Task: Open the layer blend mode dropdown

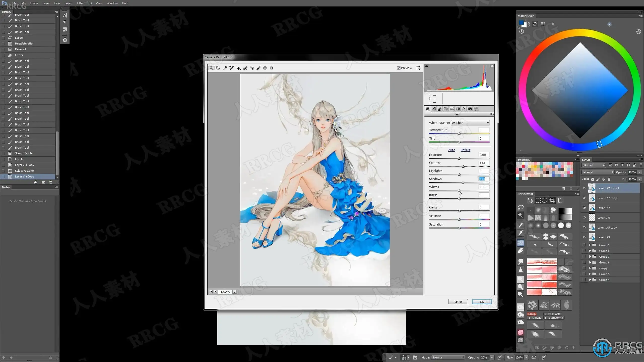Action: tap(598, 172)
